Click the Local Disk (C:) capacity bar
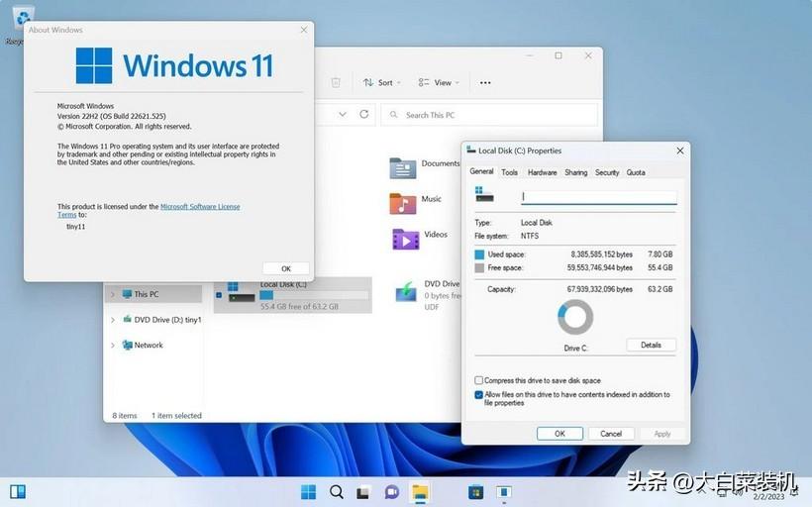 314,295
